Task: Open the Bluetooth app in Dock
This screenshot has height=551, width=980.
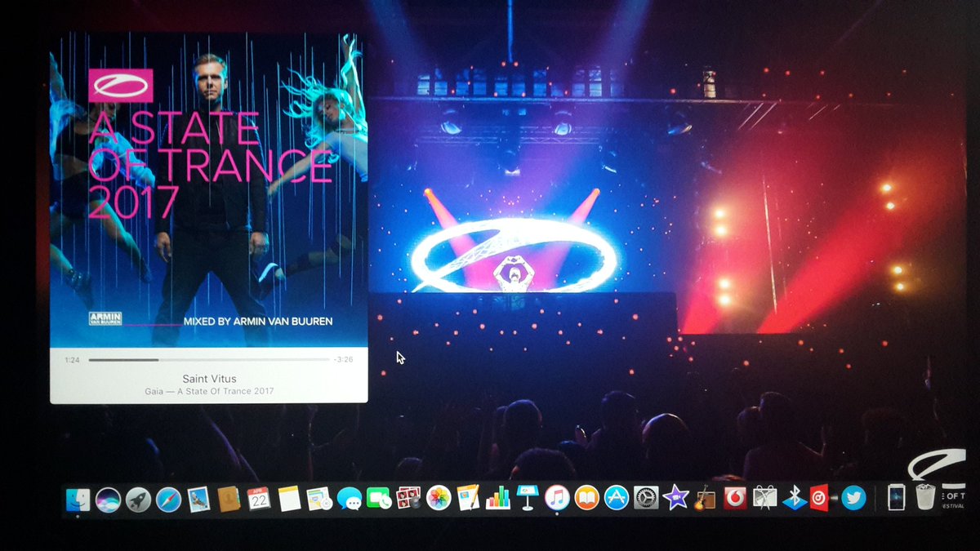Action: tap(794, 498)
